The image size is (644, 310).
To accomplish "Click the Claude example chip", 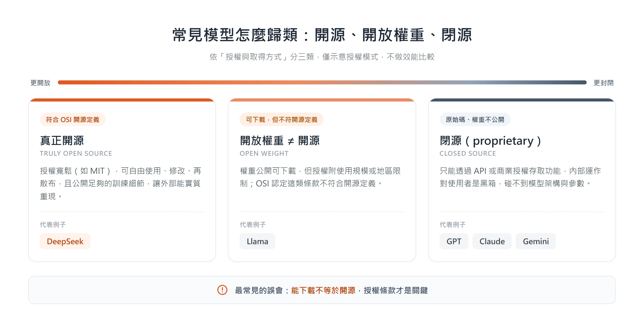I will click(x=492, y=241).
